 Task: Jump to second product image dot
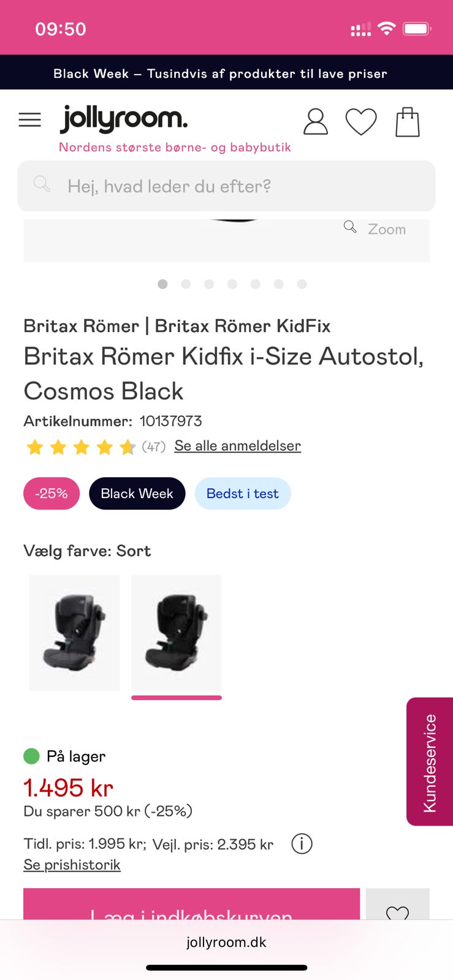point(186,284)
